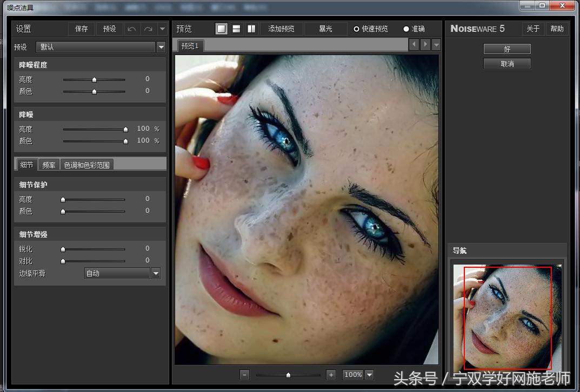Switch to the 频率 tab
Viewport: 580px width, 392px height.
[x=49, y=165]
